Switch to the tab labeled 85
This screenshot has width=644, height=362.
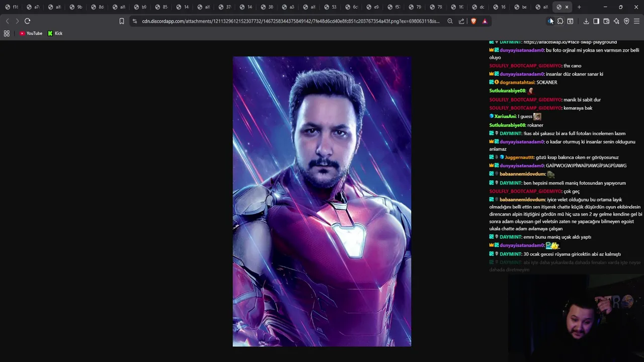pos(161,7)
